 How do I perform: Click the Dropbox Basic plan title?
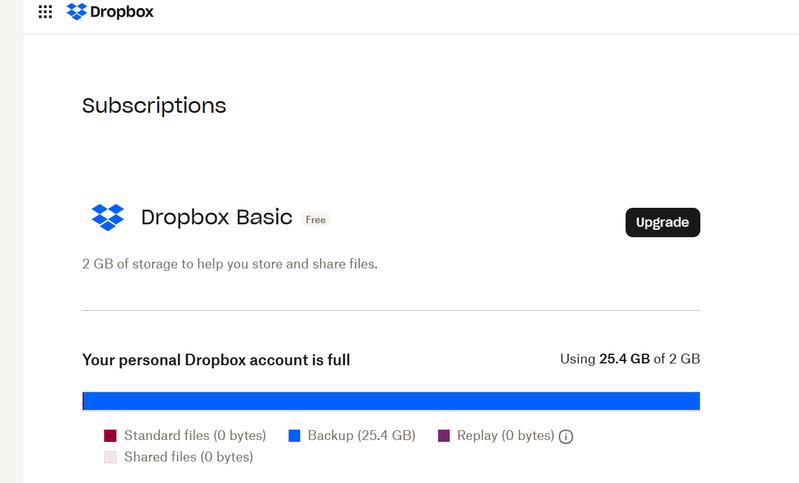click(217, 217)
